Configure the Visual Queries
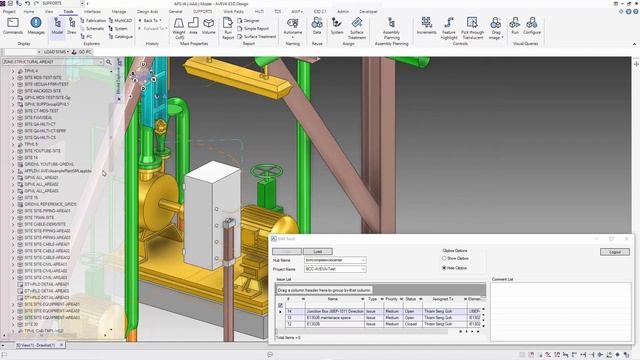 (532, 26)
